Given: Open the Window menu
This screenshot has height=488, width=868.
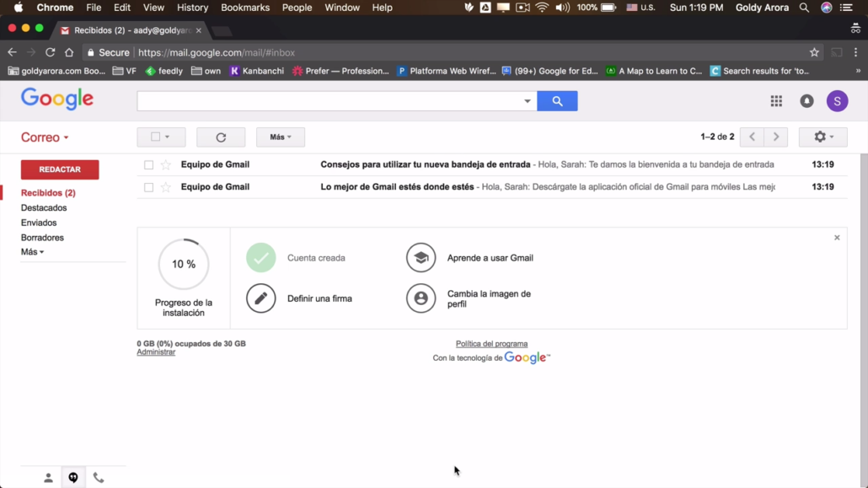Looking at the screenshot, I should (342, 8).
